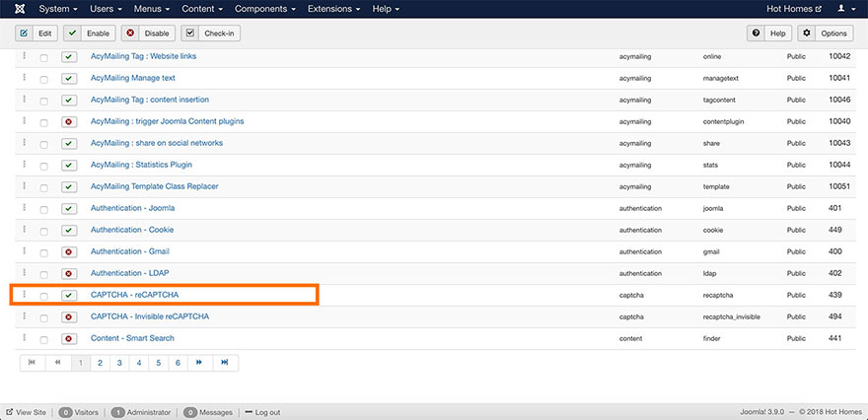
Task: Click Log out in status bar
Action: pyautogui.click(x=262, y=412)
